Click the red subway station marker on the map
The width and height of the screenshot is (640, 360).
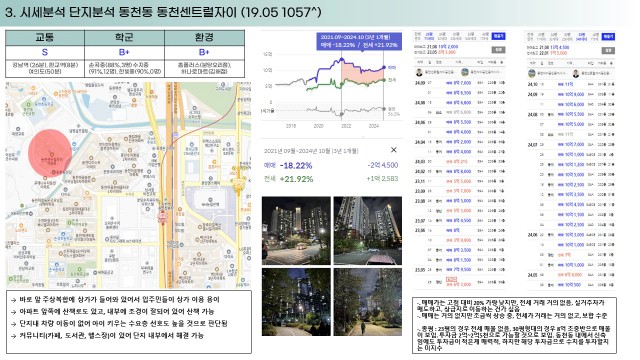point(162,217)
